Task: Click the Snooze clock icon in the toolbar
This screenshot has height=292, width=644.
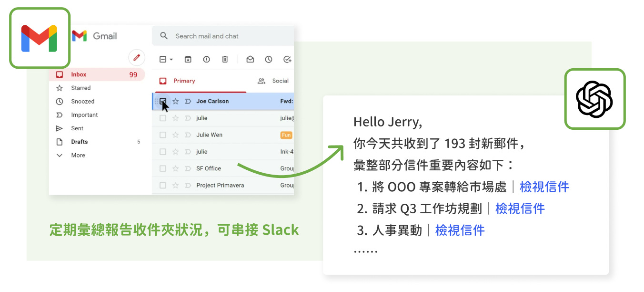Action: pyautogui.click(x=269, y=59)
